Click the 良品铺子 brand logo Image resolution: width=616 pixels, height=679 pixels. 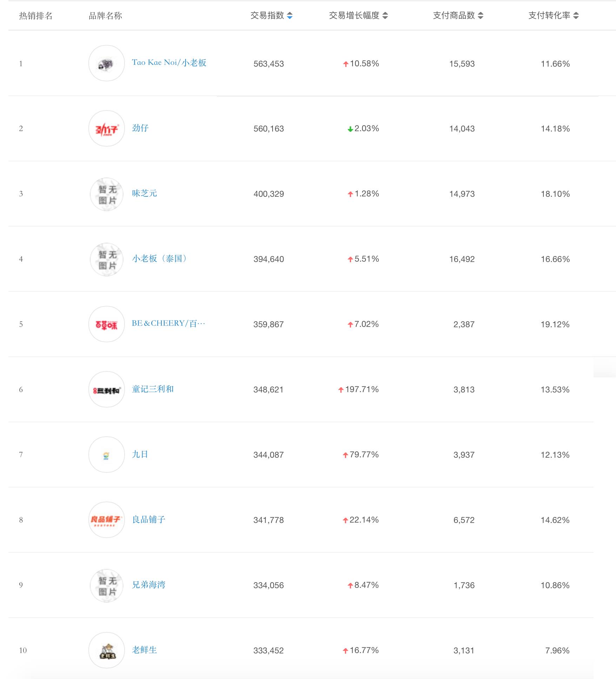point(107,520)
